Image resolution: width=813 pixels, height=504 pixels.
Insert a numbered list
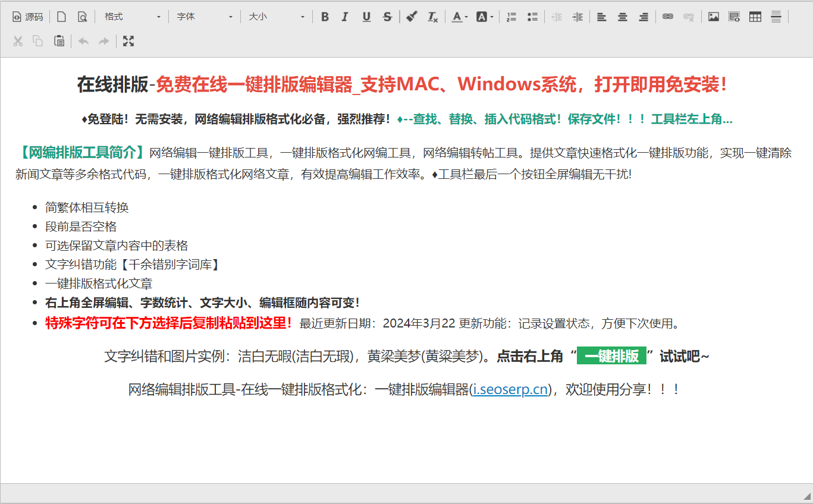[x=511, y=17]
